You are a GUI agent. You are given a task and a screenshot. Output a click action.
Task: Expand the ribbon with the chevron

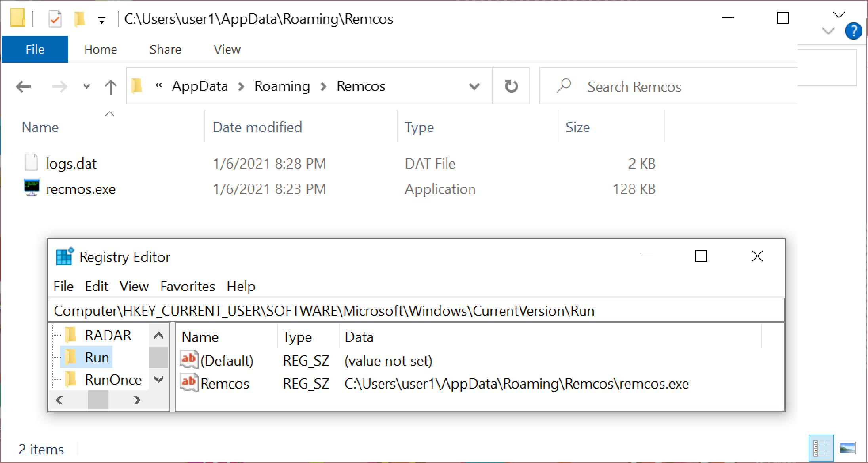(828, 31)
